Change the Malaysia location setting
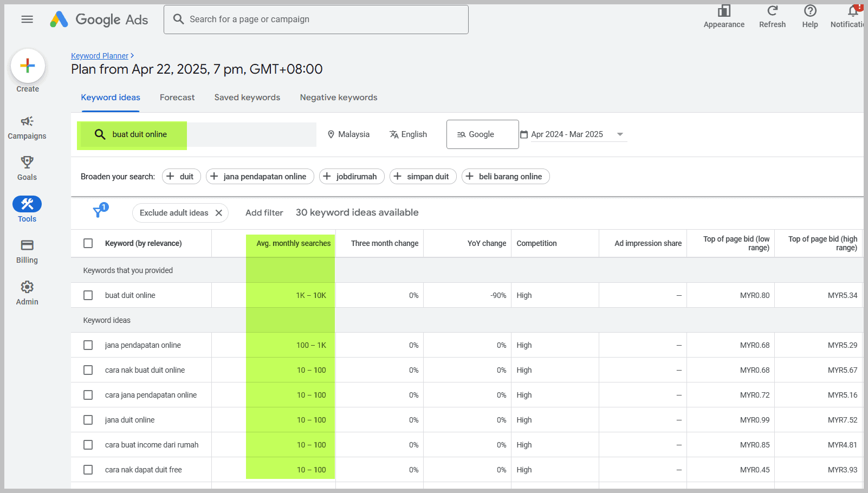The height and width of the screenshot is (493, 868). pyautogui.click(x=348, y=134)
